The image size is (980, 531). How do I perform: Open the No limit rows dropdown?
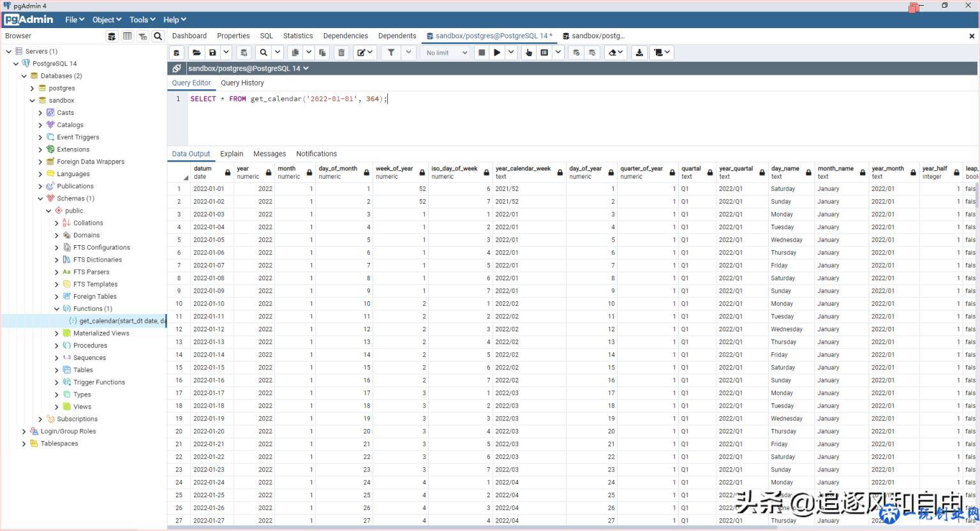tap(446, 52)
